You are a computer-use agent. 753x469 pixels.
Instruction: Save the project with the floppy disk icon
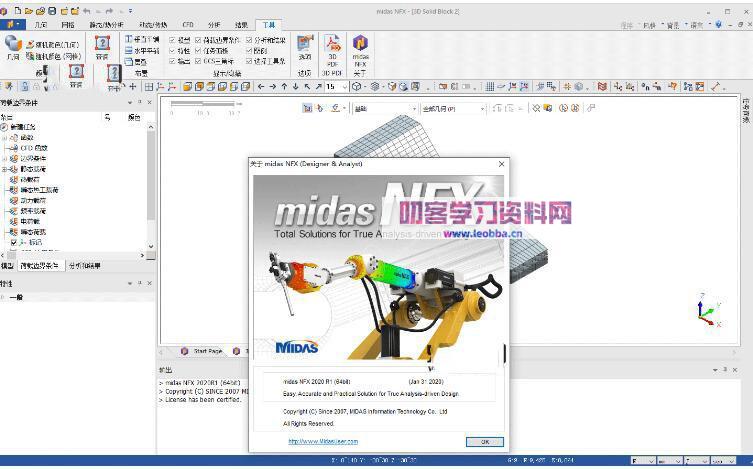[x=52, y=11]
